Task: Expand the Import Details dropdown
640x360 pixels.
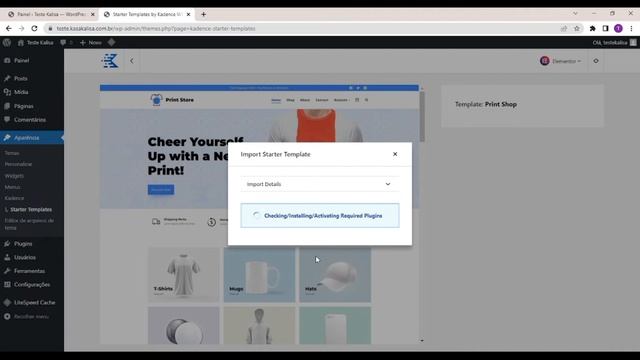Action: [320, 184]
